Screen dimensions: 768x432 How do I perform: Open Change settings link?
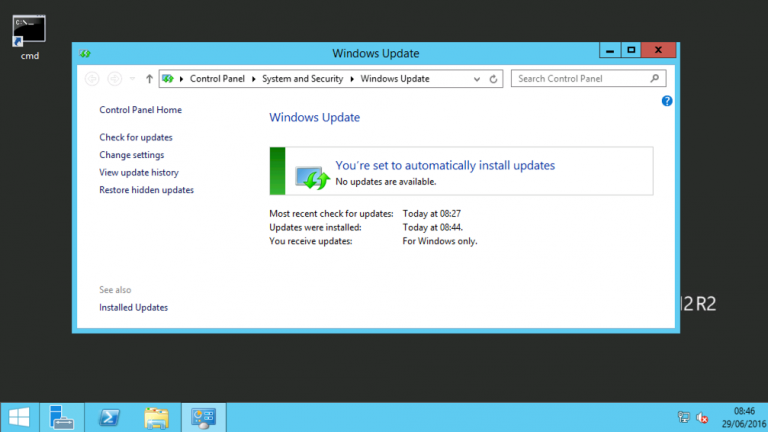131,155
